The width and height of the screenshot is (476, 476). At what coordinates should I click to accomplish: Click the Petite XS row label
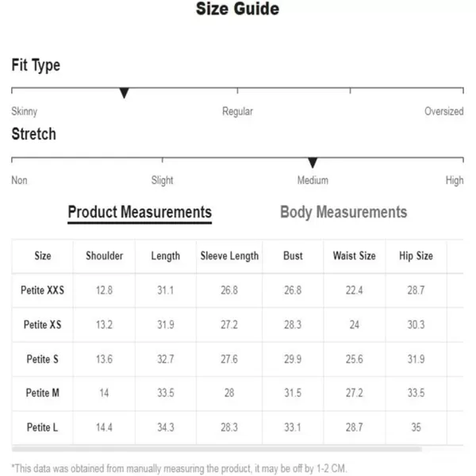pyautogui.click(x=43, y=324)
